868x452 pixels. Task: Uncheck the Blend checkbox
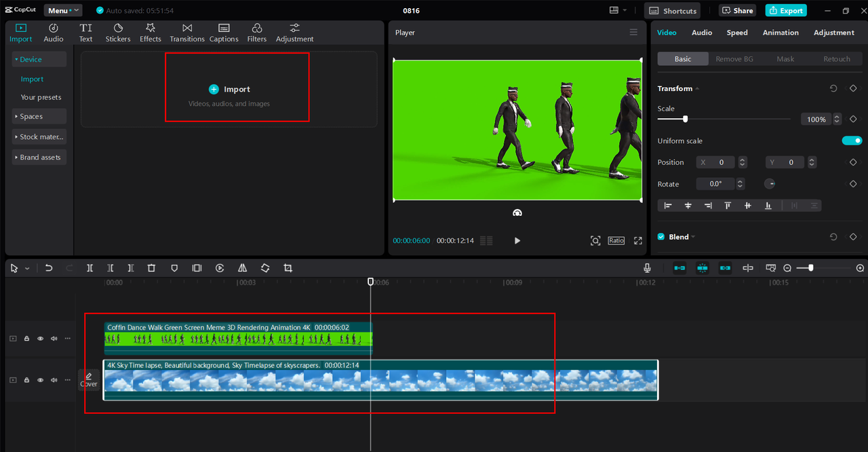pyautogui.click(x=661, y=237)
